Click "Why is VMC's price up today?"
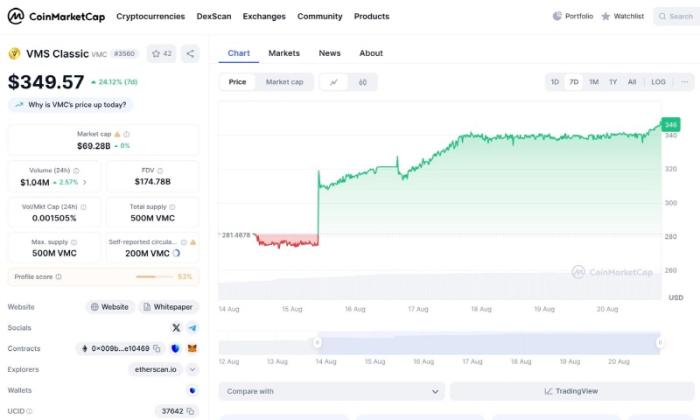 click(x=71, y=104)
